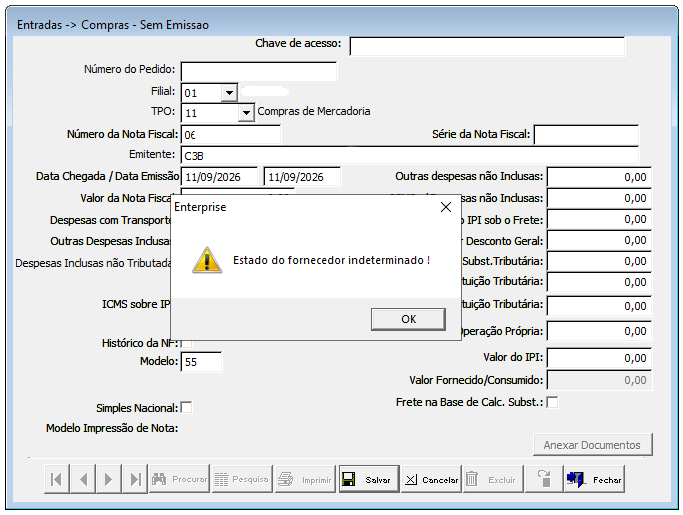
Task: Focus the Número do Pedido field
Action: pos(259,71)
